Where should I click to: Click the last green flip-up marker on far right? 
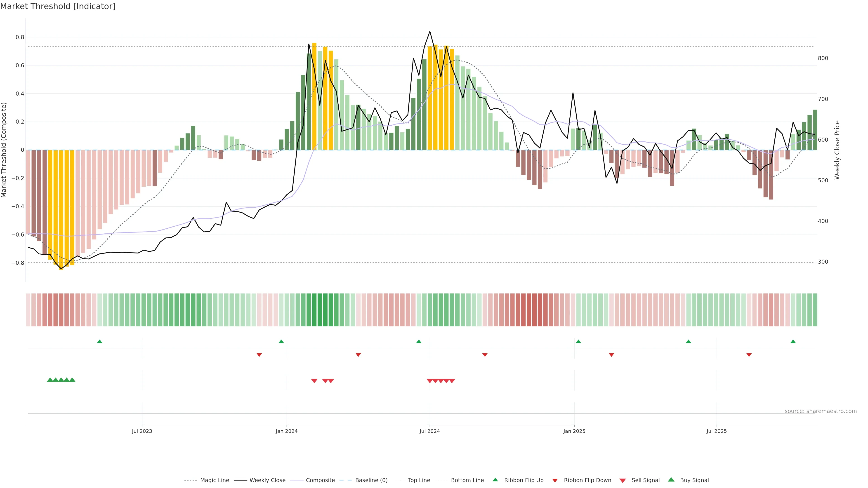tap(793, 342)
